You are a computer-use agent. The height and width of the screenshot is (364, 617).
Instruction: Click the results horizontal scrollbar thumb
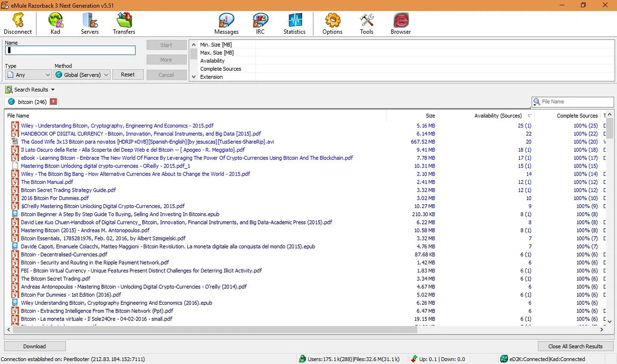point(215,330)
